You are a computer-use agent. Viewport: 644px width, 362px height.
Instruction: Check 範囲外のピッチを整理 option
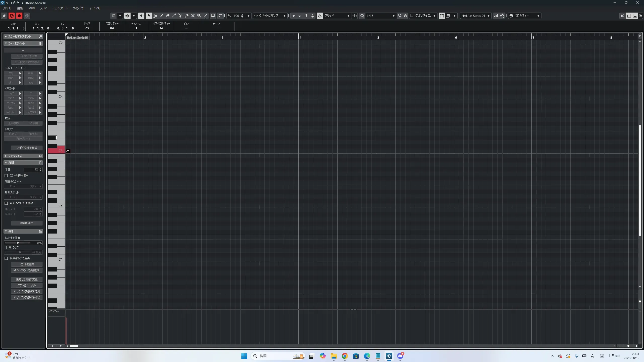[x=6, y=203]
